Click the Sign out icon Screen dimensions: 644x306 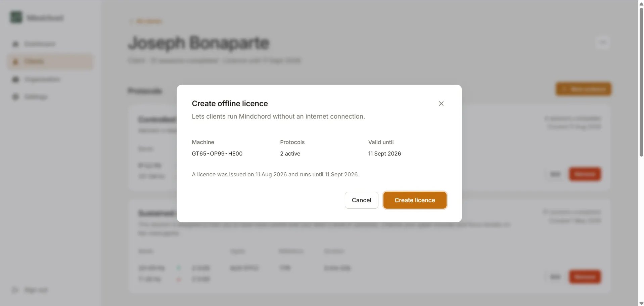(x=15, y=290)
